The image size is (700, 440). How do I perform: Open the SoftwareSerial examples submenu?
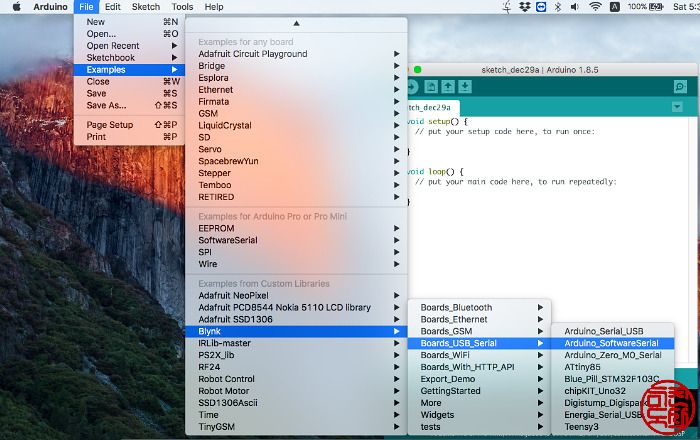tap(296, 240)
